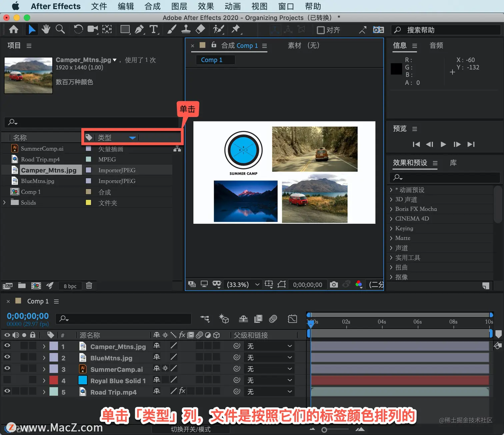Toggle the composition lock icon in viewer tab

pyautogui.click(x=214, y=45)
